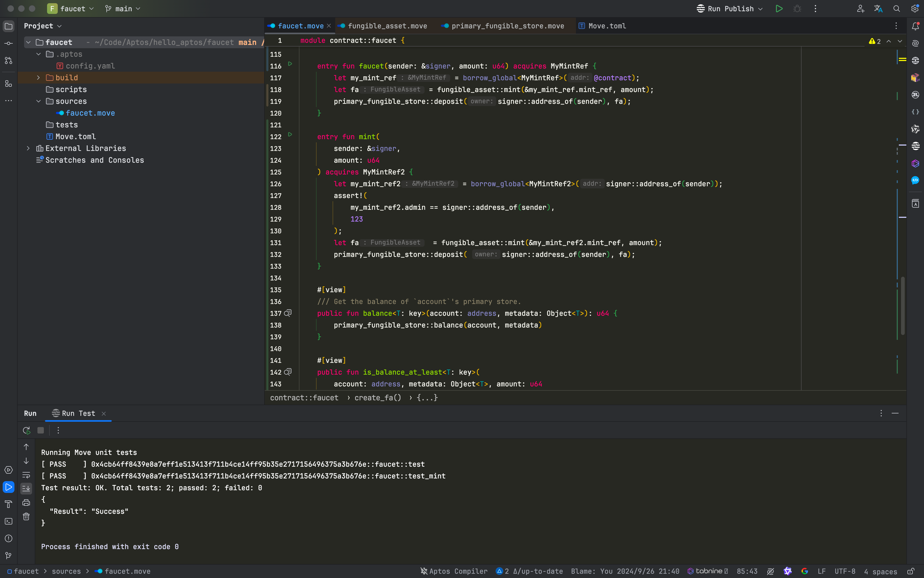Image resolution: width=924 pixels, height=578 pixels.
Task: Open the Structure tool window icon
Action: tap(8, 83)
